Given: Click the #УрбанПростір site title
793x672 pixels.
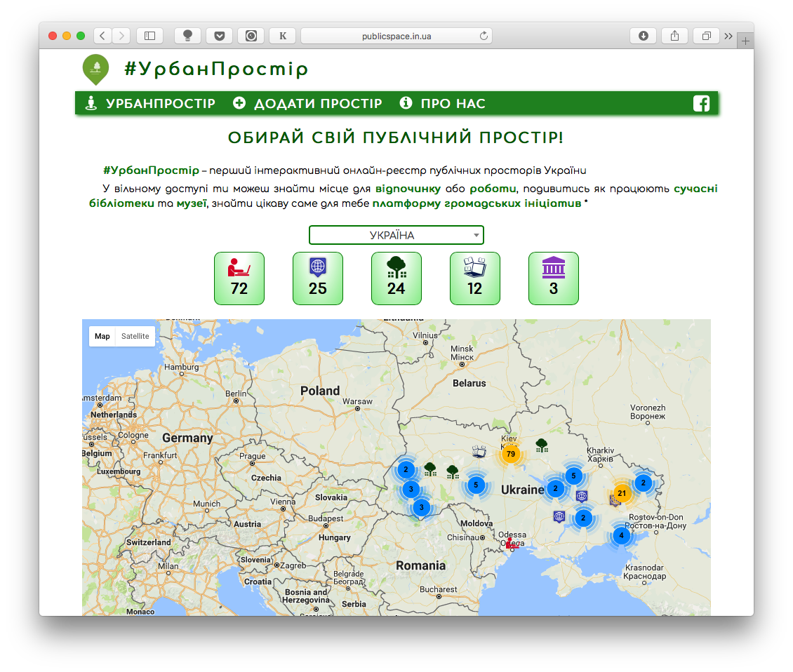Looking at the screenshot, I should tap(216, 69).
